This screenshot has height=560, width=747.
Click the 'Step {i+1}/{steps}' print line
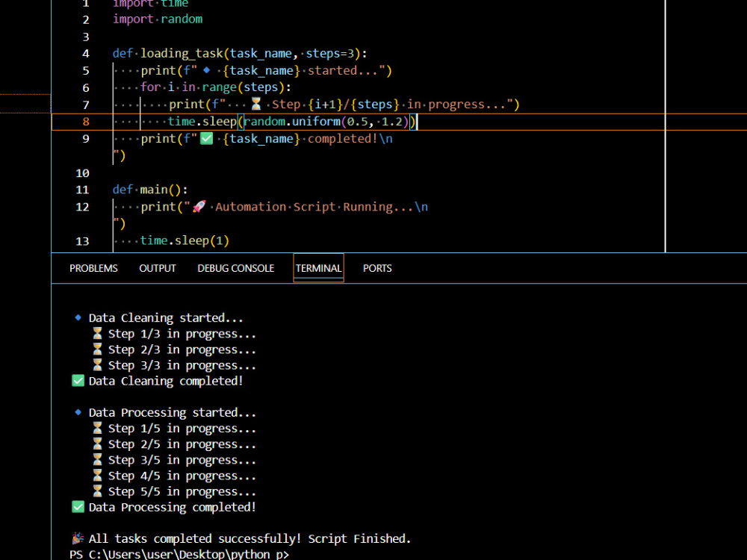point(344,105)
